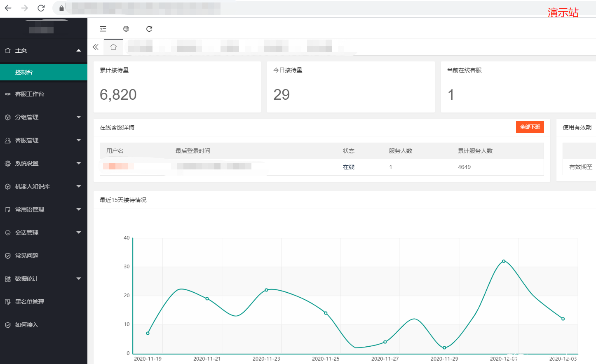Expand the 分组管理 menu
This screenshot has height=364, width=596.
(x=43, y=117)
